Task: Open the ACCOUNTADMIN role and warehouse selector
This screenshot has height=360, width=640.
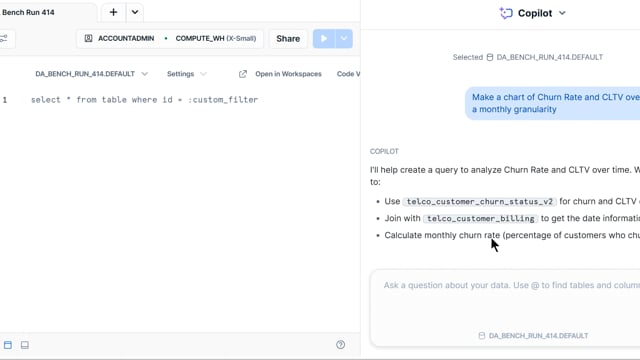Action: pos(170,38)
